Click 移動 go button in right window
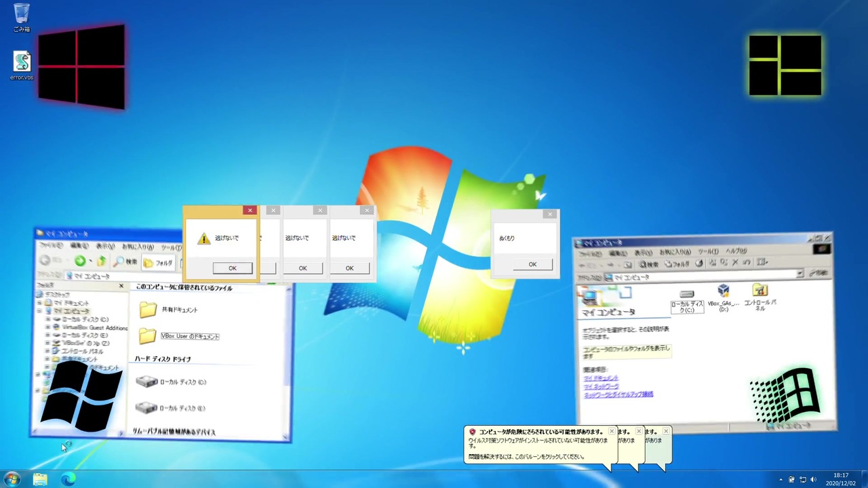 coord(818,272)
